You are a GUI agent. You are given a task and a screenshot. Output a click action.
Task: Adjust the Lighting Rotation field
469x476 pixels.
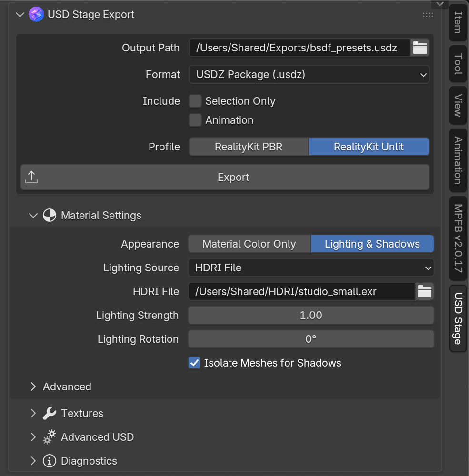tap(311, 339)
